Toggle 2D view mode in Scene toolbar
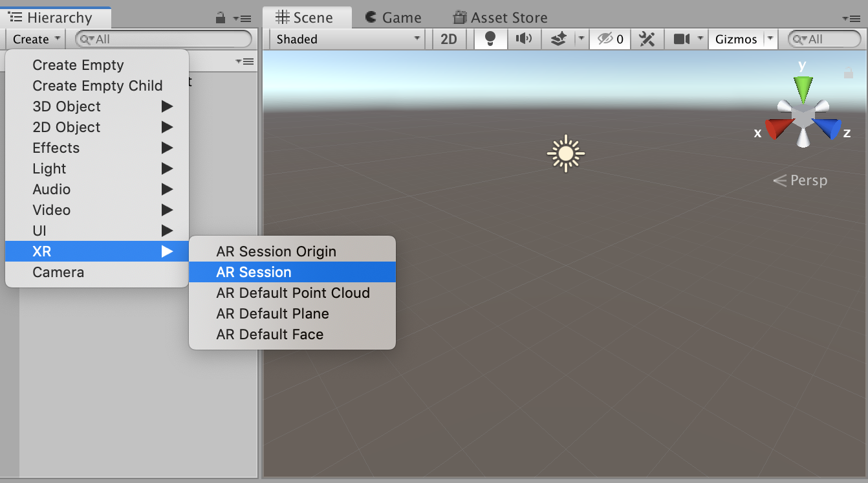This screenshot has width=868, height=483. [448, 39]
